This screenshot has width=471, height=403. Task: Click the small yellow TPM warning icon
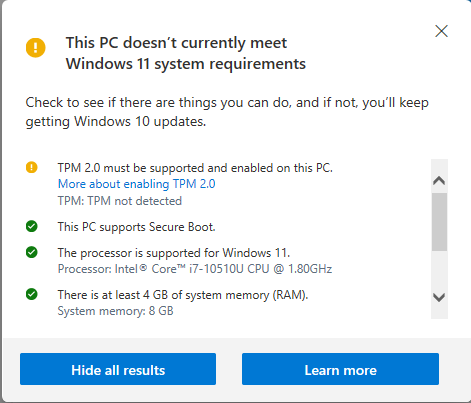click(32, 167)
